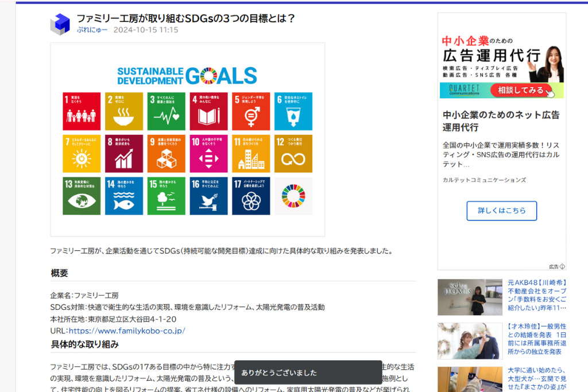Click the large dog article thumbnail
Image resolution: width=588 pixels, height=392 pixels.
click(470, 379)
